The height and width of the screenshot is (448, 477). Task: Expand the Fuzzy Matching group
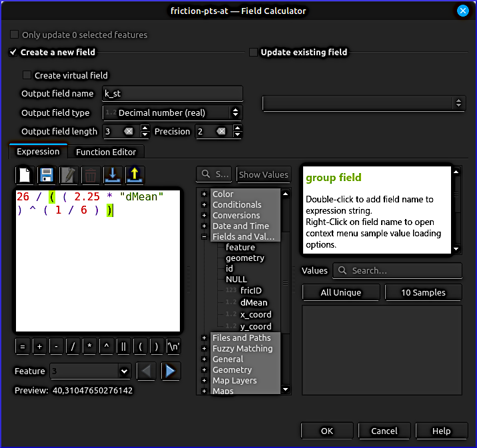point(204,348)
